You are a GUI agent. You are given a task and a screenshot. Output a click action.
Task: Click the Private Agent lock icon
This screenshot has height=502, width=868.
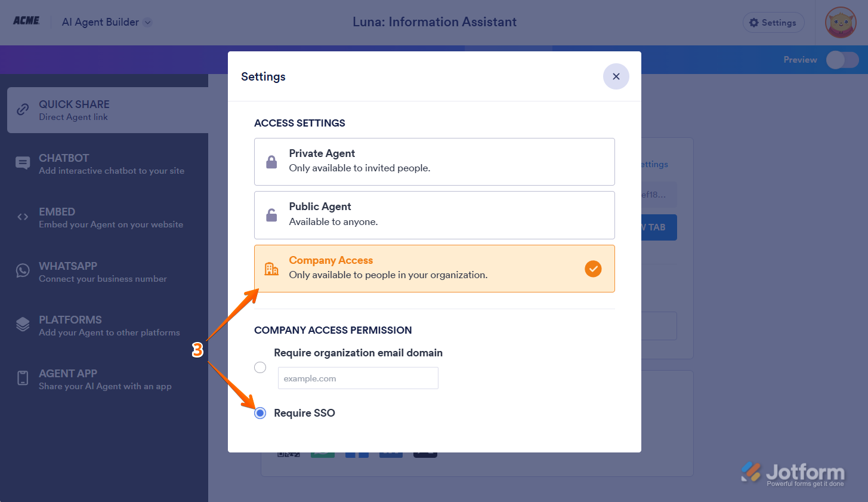point(271,162)
